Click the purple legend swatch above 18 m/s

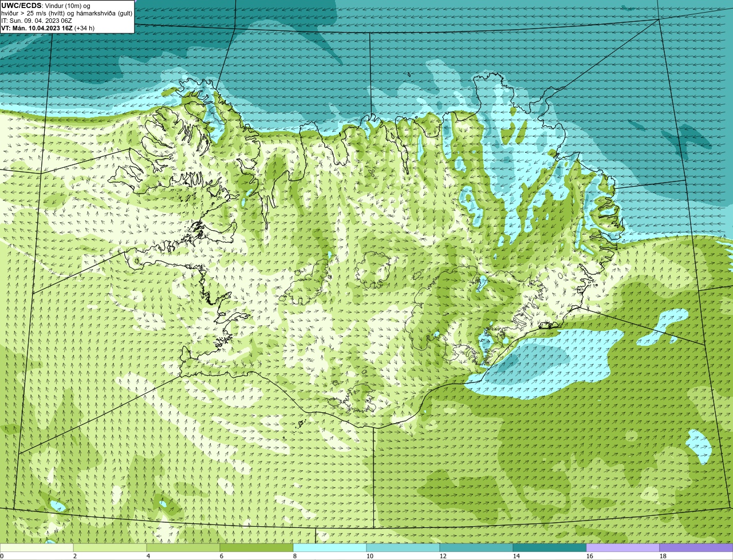[696, 547]
